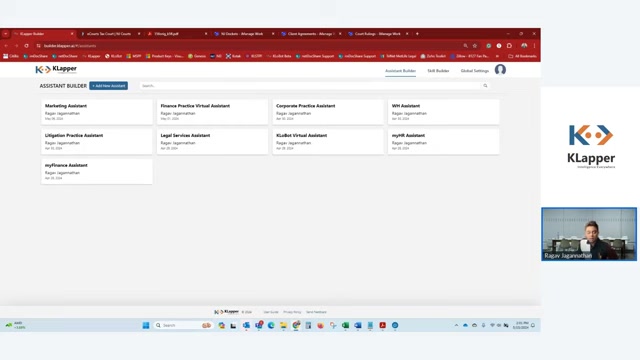The height and width of the screenshot is (360, 640).
Task: Expand the browser tab search dropdown
Action: click(x=6, y=34)
